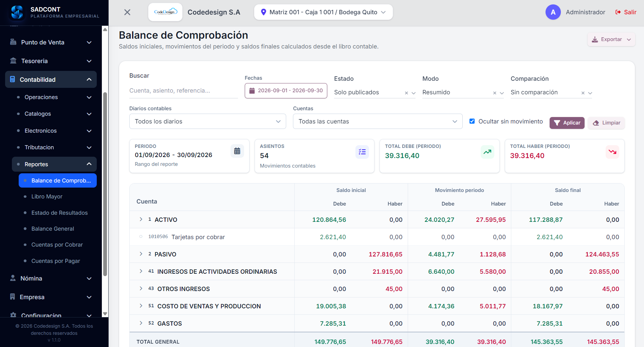Open the Modo dropdown arrow
This screenshot has width=644, height=347.
(x=502, y=93)
